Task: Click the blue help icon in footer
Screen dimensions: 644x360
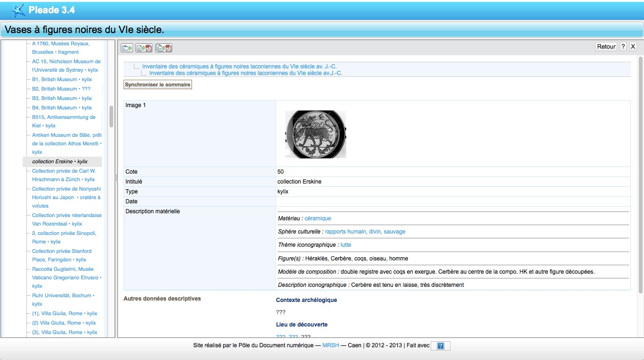Action: click(x=441, y=346)
